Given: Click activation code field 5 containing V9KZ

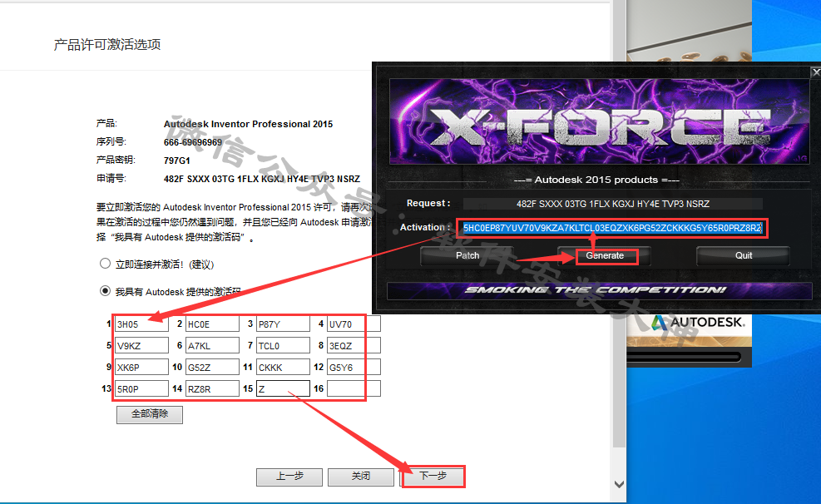Looking at the screenshot, I should 141,345.
